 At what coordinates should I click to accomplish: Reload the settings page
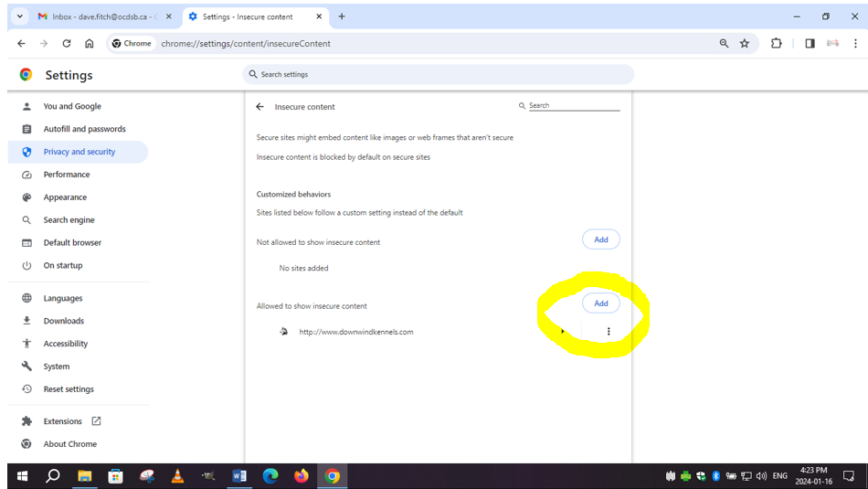coord(67,43)
